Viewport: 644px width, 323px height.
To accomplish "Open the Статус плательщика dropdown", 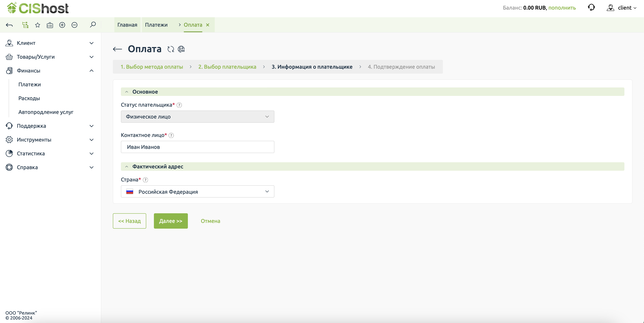I will tap(197, 117).
